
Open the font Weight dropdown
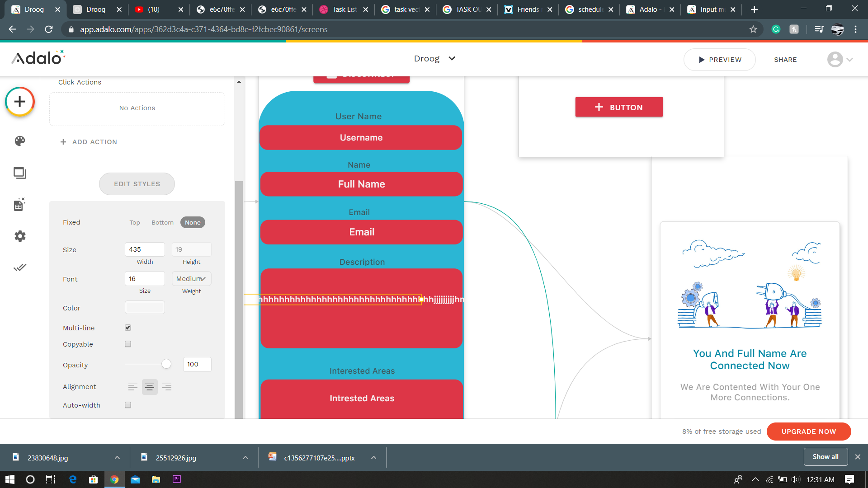point(191,279)
